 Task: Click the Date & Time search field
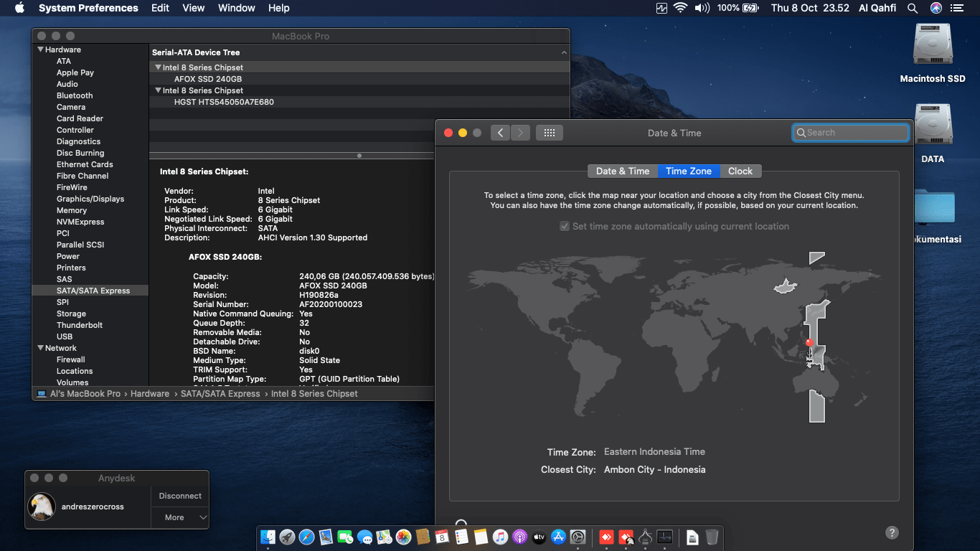(x=850, y=132)
